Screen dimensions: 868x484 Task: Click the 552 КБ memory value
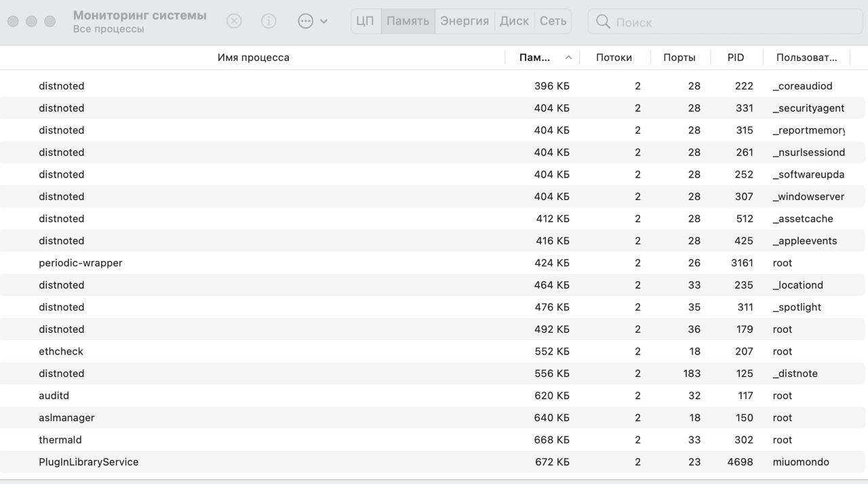(552, 351)
